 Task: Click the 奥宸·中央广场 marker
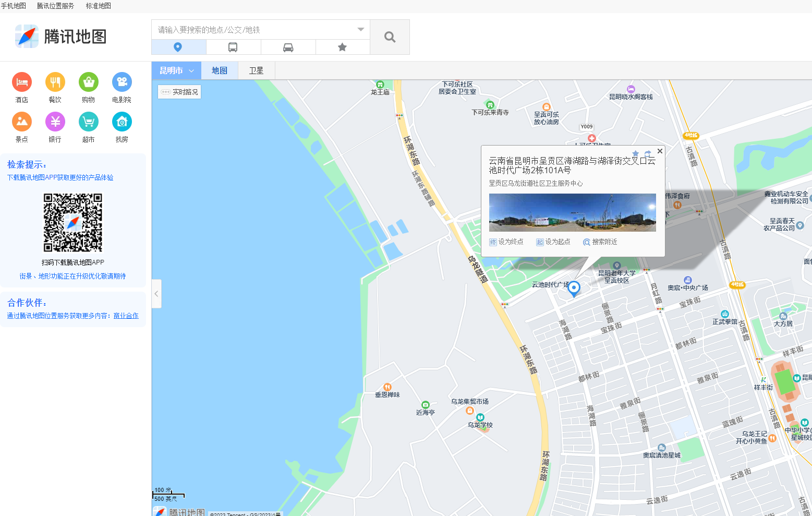(688, 280)
